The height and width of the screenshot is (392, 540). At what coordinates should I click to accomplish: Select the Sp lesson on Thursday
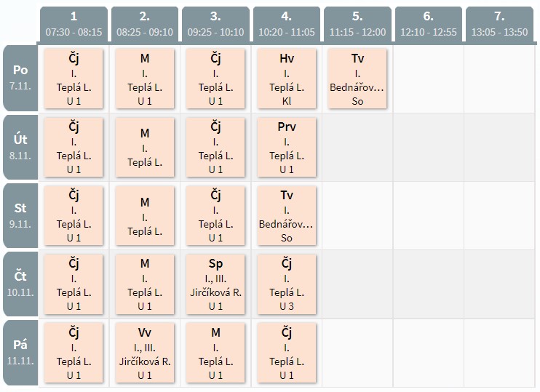tap(215, 284)
